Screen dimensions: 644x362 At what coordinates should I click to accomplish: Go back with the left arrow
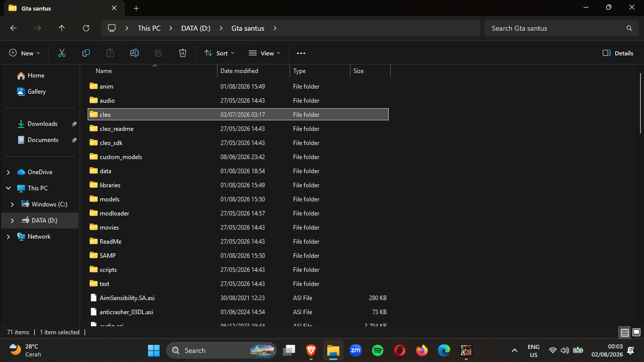(x=14, y=28)
